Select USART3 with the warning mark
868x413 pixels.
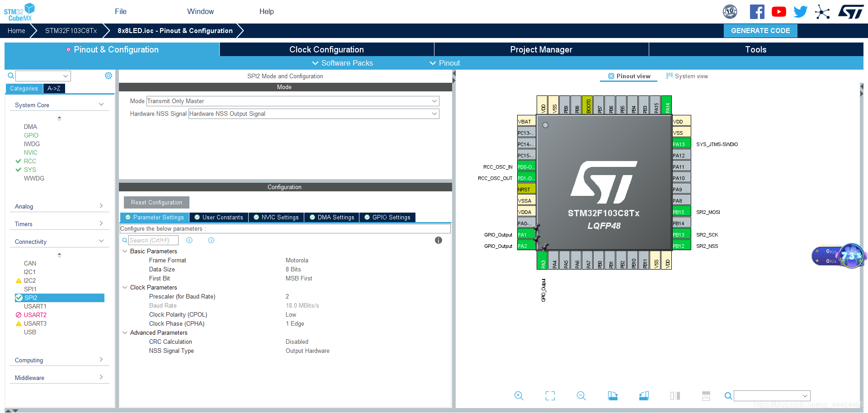click(x=35, y=323)
